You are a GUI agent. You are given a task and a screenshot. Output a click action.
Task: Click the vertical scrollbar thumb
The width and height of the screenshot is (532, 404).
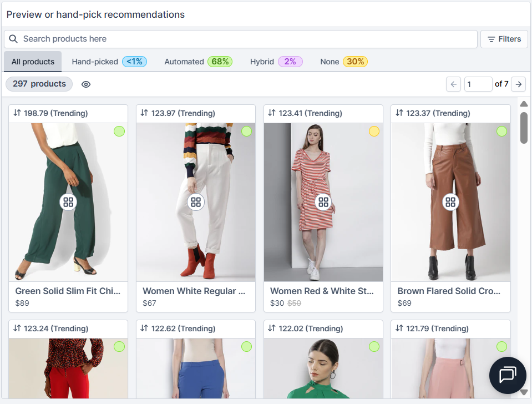pos(524,128)
